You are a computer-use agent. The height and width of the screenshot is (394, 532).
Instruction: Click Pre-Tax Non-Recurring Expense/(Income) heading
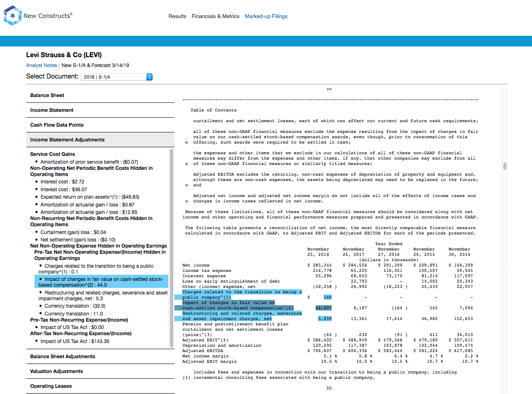pyautogui.click(x=79, y=320)
